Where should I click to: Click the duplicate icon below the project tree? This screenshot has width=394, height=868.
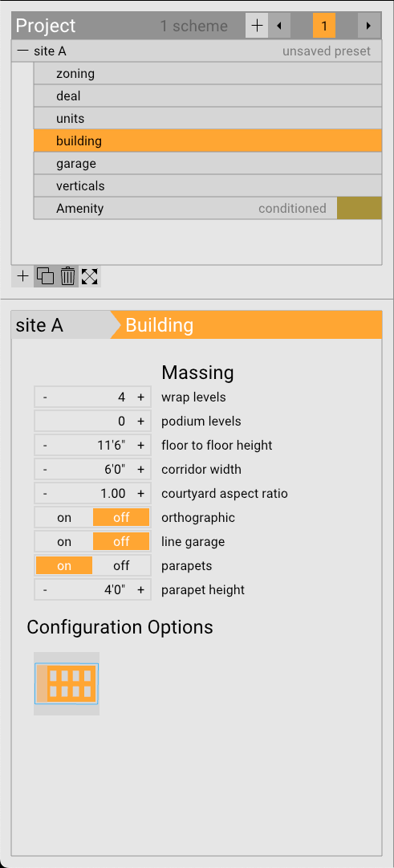point(45,275)
